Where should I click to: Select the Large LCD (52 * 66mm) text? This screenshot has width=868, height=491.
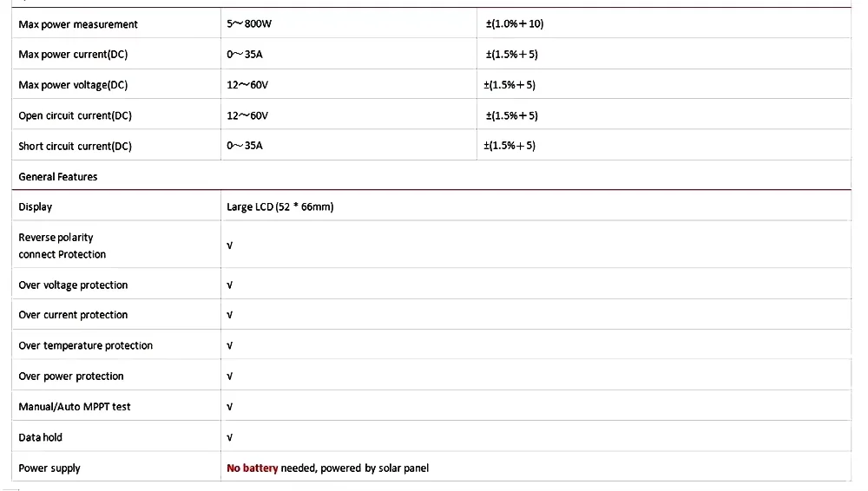(x=280, y=207)
